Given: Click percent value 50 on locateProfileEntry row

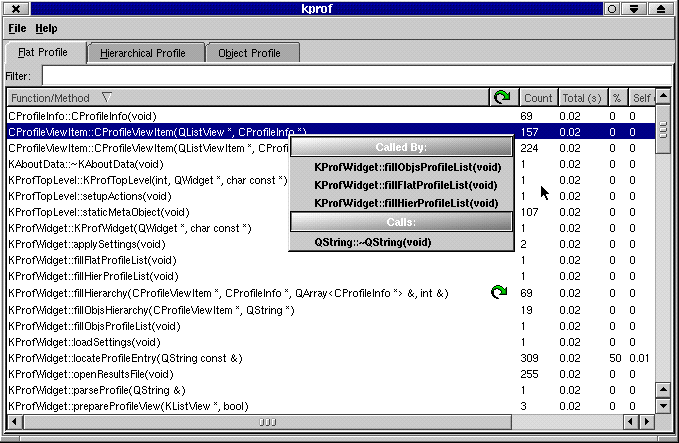Looking at the screenshot, I should [x=615, y=358].
